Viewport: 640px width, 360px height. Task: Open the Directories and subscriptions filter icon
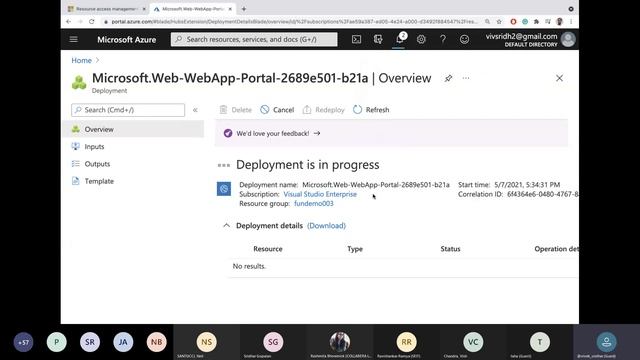pos(378,39)
